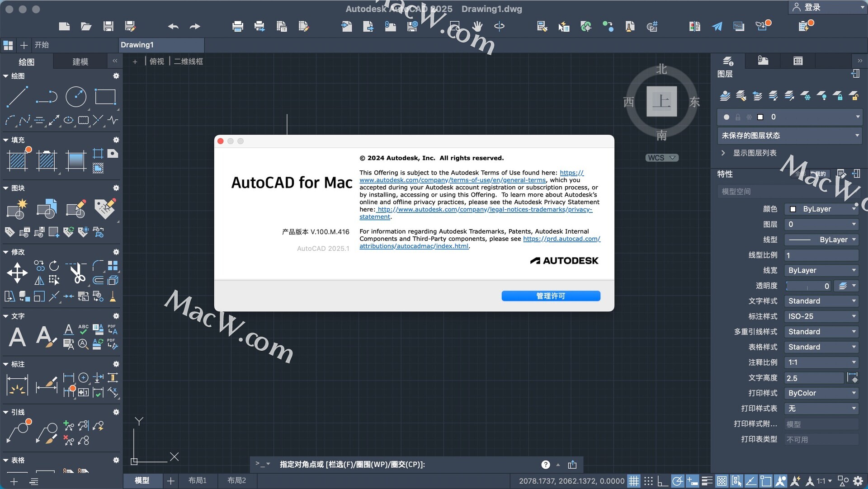Click the New drawing toolbar icon

(64, 26)
